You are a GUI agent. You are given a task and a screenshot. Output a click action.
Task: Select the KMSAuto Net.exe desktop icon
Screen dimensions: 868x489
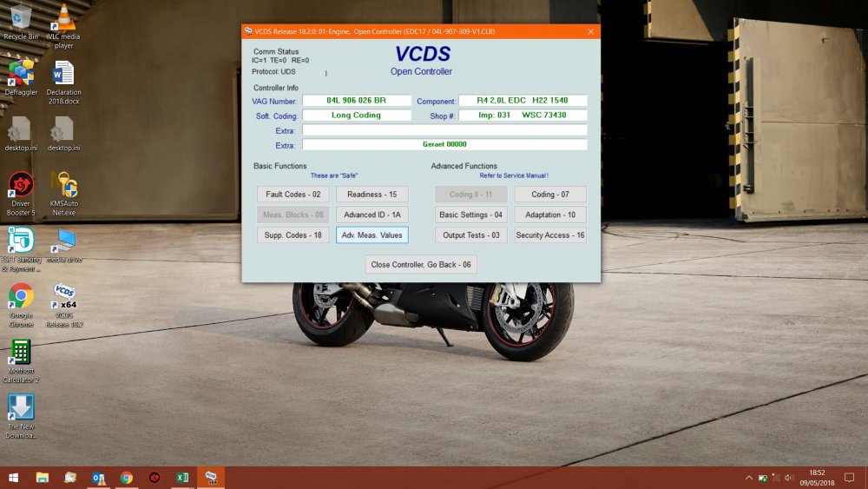(x=63, y=194)
